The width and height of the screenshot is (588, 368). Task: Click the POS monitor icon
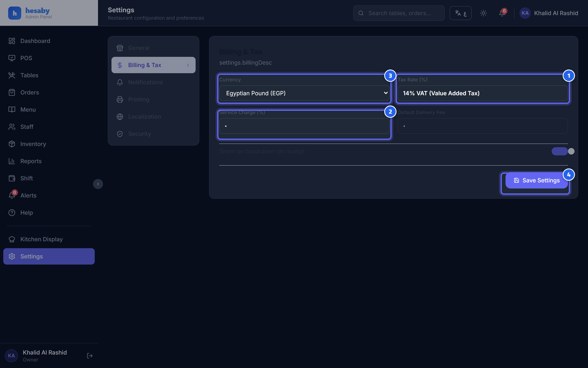tap(12, 58)
